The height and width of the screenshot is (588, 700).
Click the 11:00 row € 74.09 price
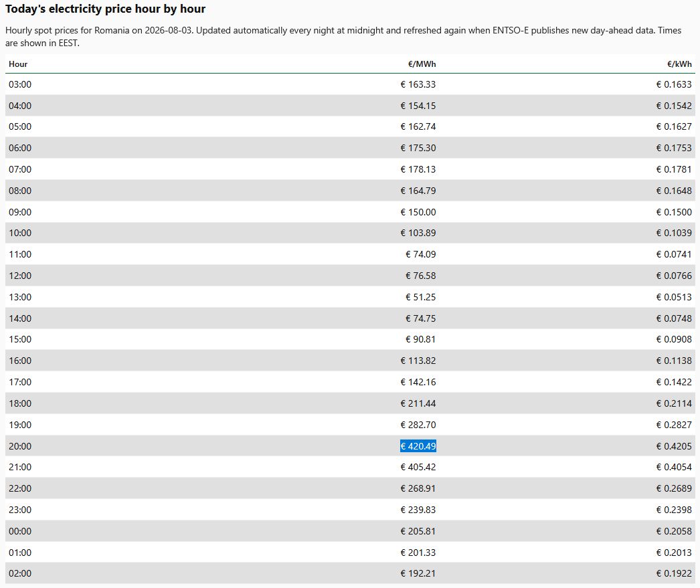click(420, 254)
